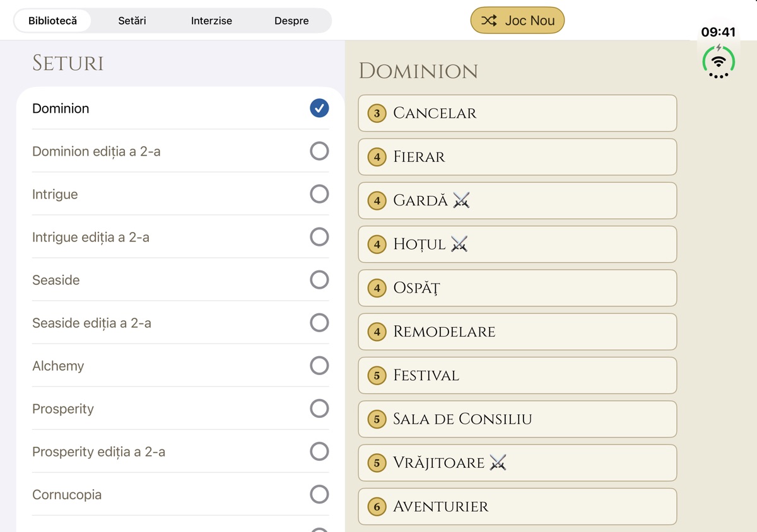Viewport: 757px width, 532px height.
Task: Show the Despre tab
Action: (291, 21)
